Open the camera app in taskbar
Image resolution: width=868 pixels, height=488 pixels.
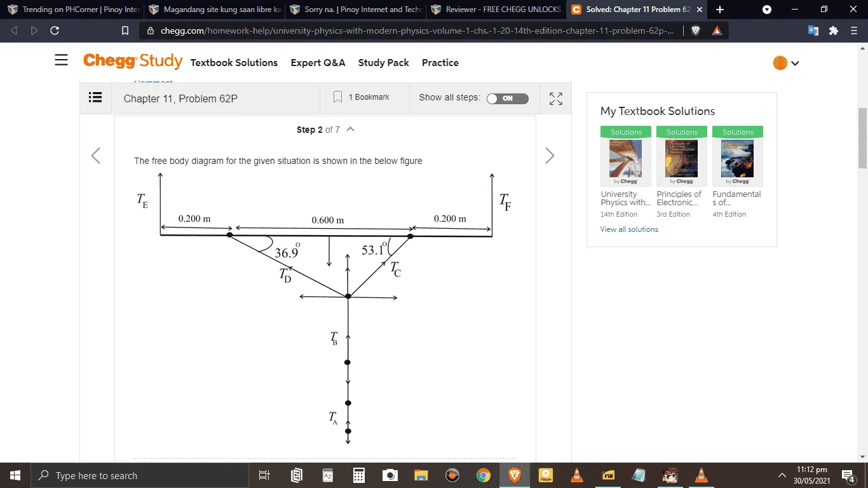(390, 475)
